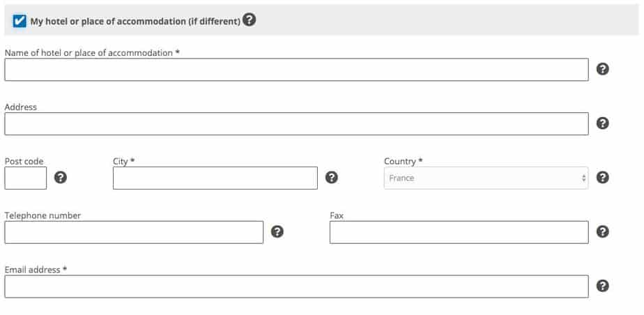Open help for hotel name field
The height and width of the screenshot is (315, 644).
coord(603,69)
